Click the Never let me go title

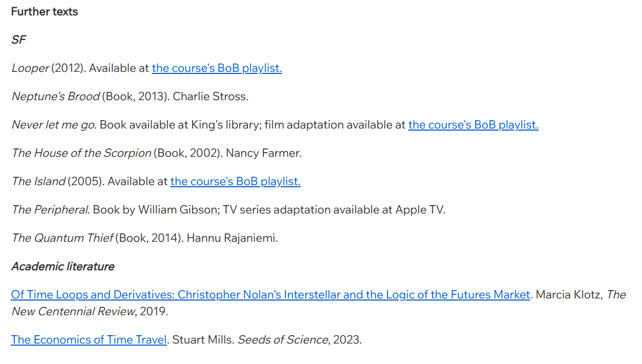click(x=53, y=125)
